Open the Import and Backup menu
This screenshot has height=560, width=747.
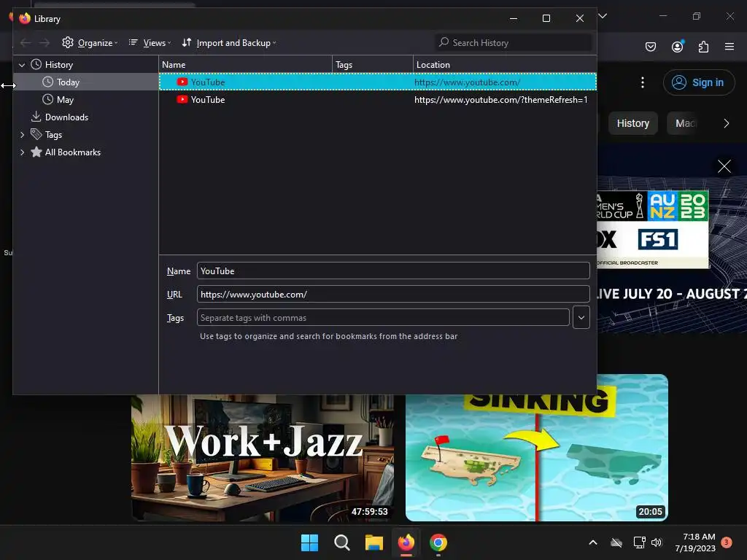(228, 43)
